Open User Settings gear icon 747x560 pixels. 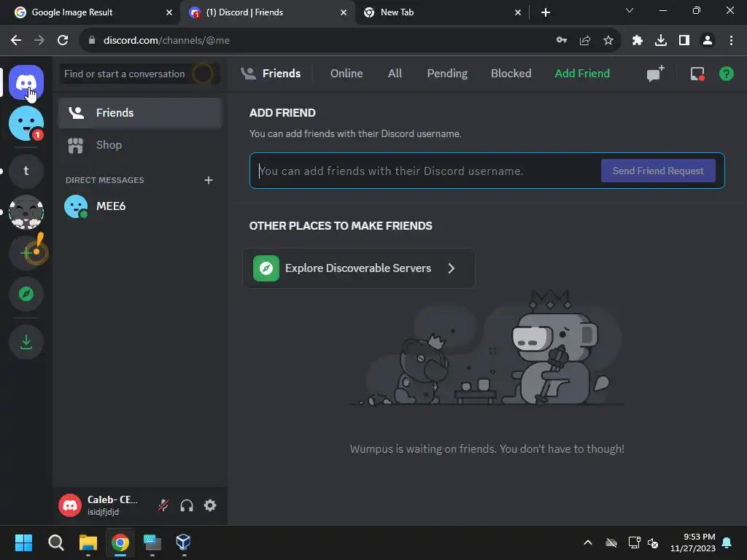click(x=210, y=505)
